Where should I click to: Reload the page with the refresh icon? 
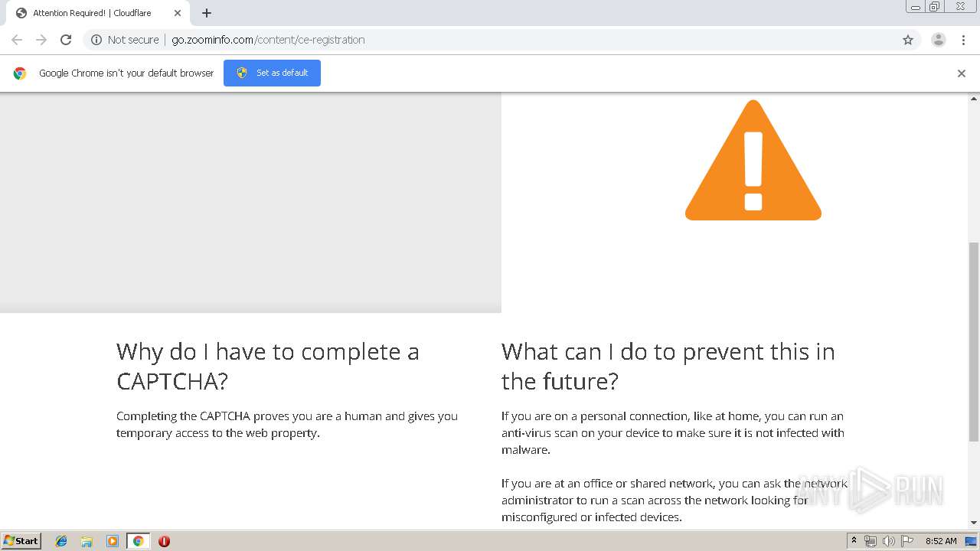pos(66,40)
